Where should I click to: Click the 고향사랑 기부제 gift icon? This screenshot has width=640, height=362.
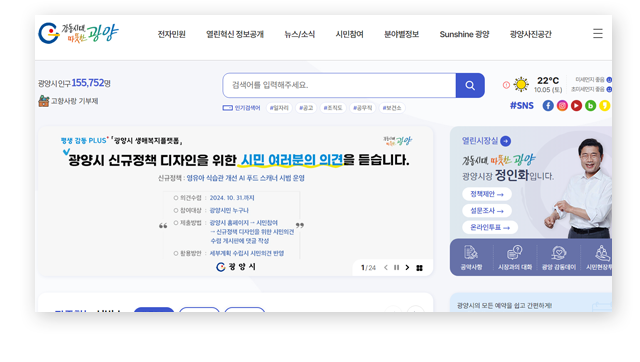44,101
